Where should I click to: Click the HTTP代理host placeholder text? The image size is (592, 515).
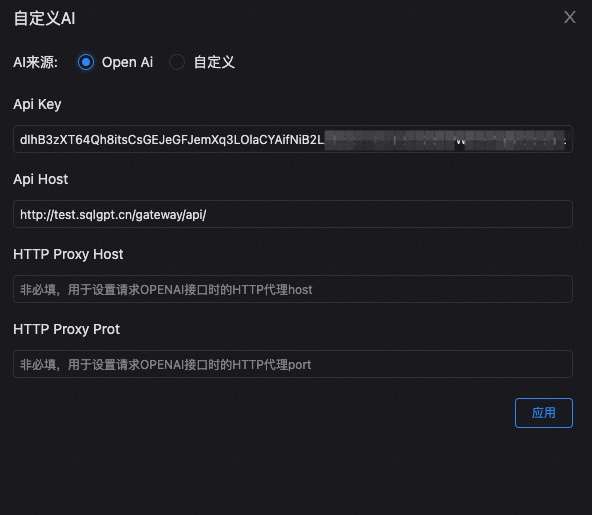coord(272,290)
